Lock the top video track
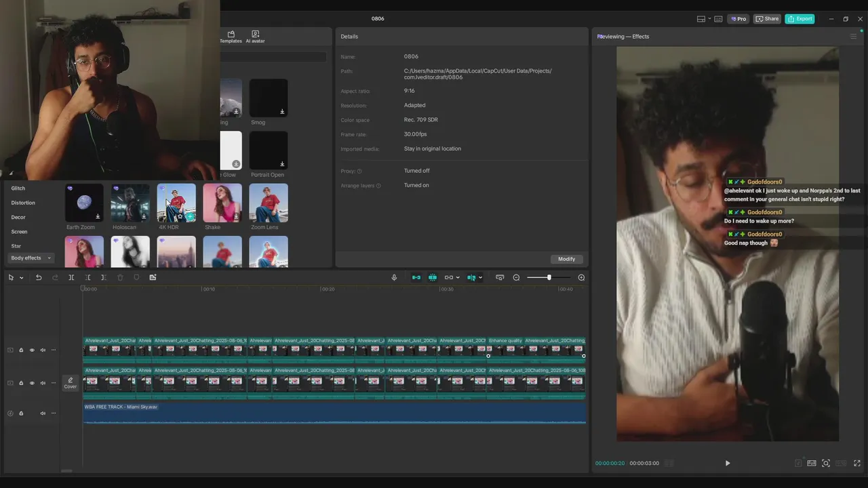Image resolution: width=868 pixels, height=488 pixels. pyautogui.click(x=21, y=350)
